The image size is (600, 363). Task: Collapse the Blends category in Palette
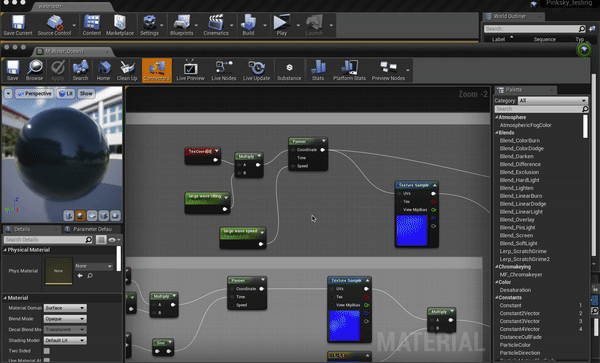click(497, 133)
